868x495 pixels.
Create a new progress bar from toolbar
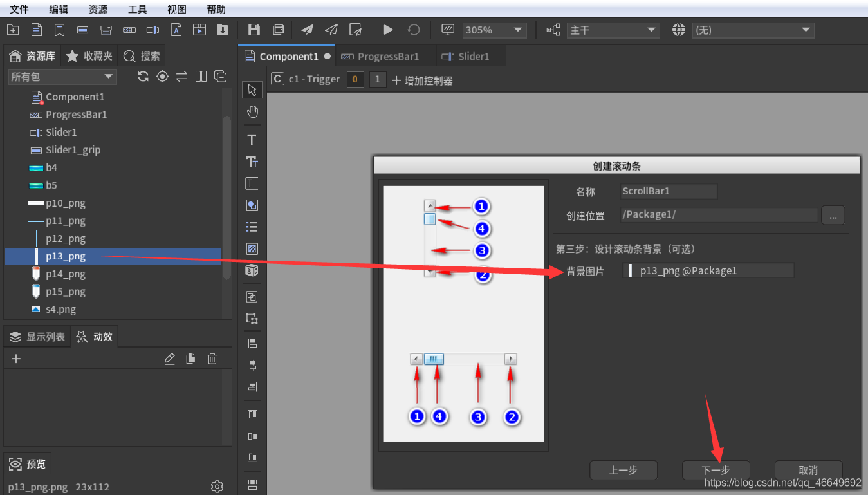coord(129,30)
